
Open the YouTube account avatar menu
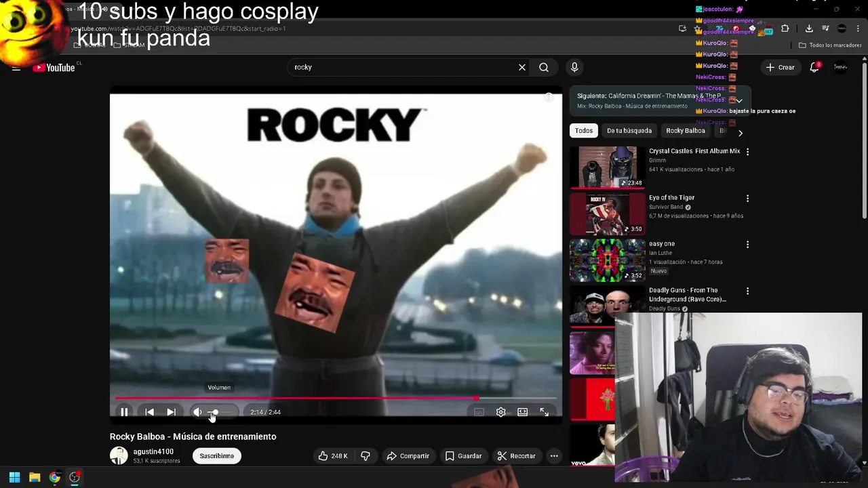pos(840,67)
